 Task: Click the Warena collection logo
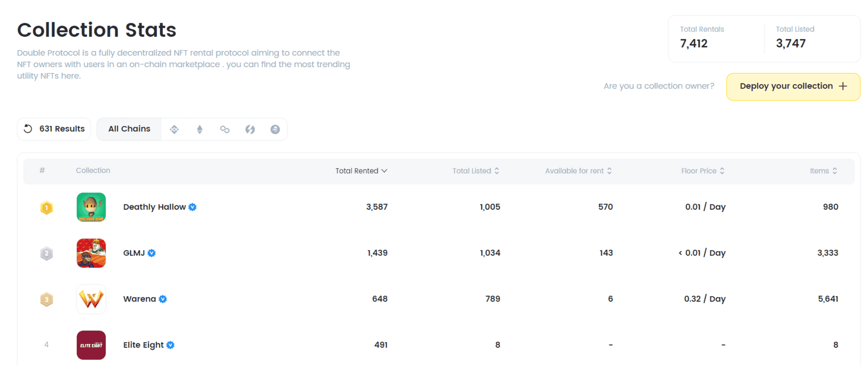[x=91, y=299]
